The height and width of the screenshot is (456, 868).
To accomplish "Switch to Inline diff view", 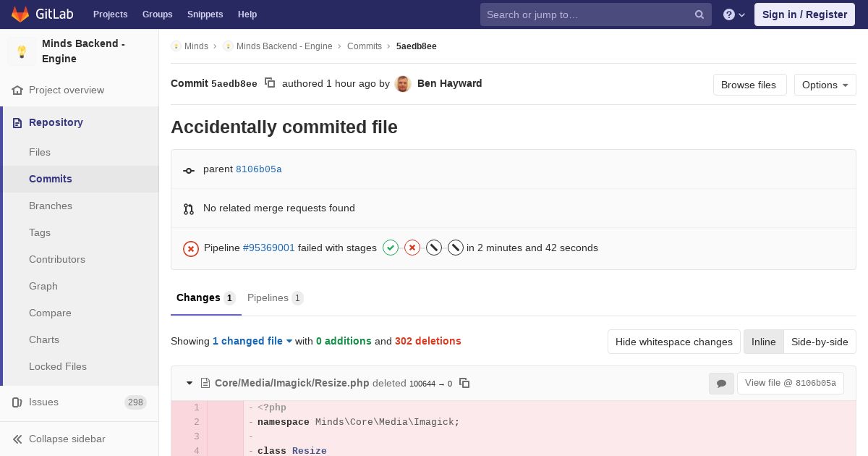I will (764, 342).
